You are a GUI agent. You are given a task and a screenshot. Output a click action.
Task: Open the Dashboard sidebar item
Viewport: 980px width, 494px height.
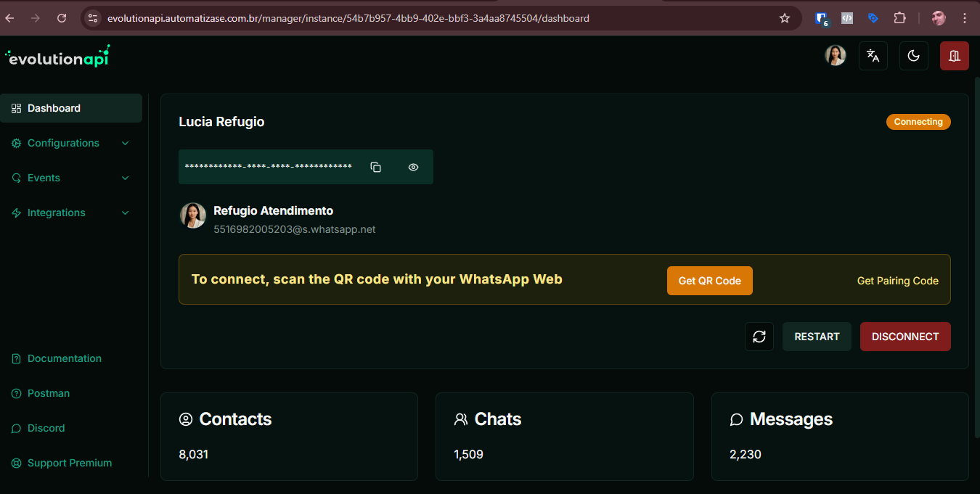[x=70, y=108]
